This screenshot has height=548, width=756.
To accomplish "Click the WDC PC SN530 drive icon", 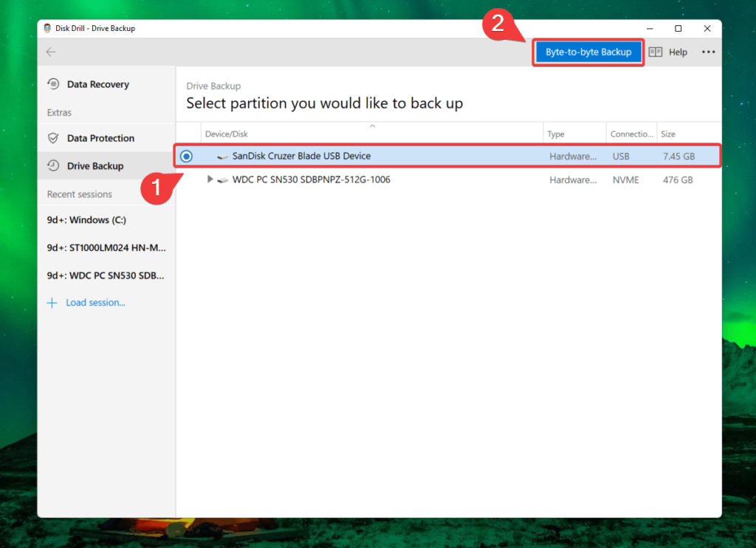I will point(223,179).
